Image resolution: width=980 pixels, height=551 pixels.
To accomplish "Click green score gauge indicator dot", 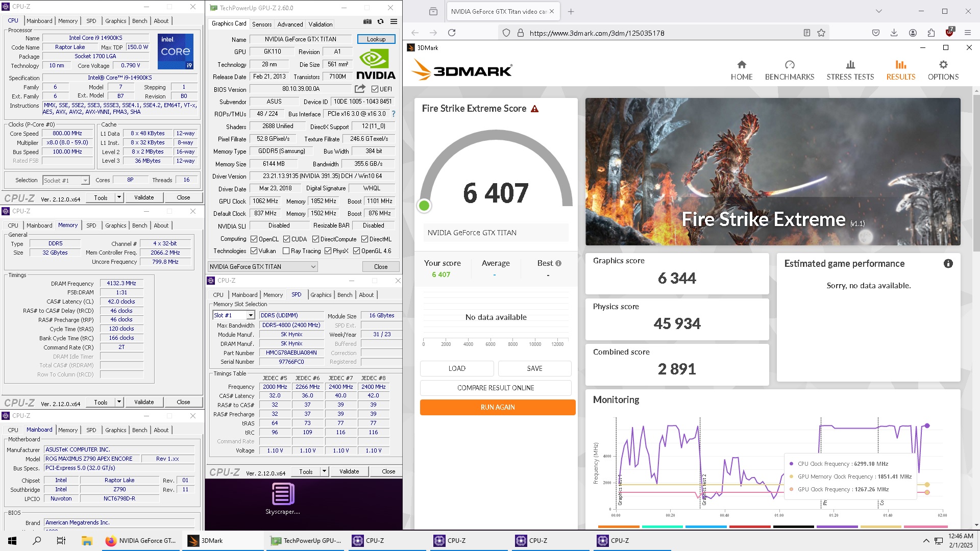I will pyautogui.click(x=424, y=206).
